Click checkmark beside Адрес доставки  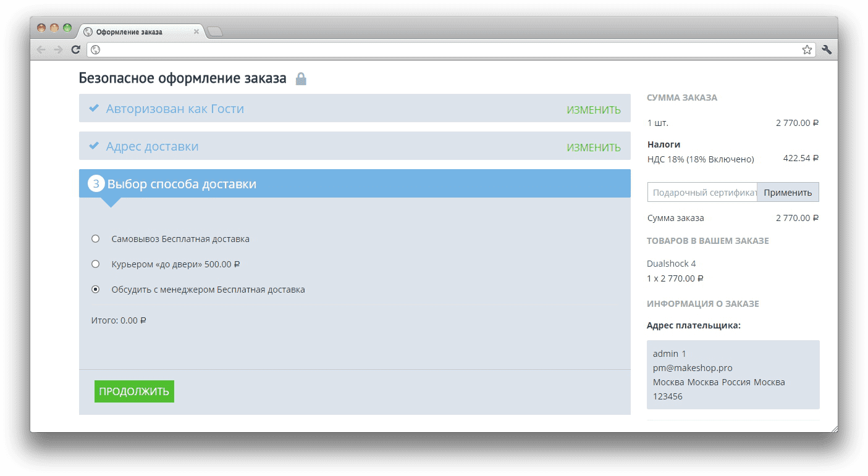94,146
